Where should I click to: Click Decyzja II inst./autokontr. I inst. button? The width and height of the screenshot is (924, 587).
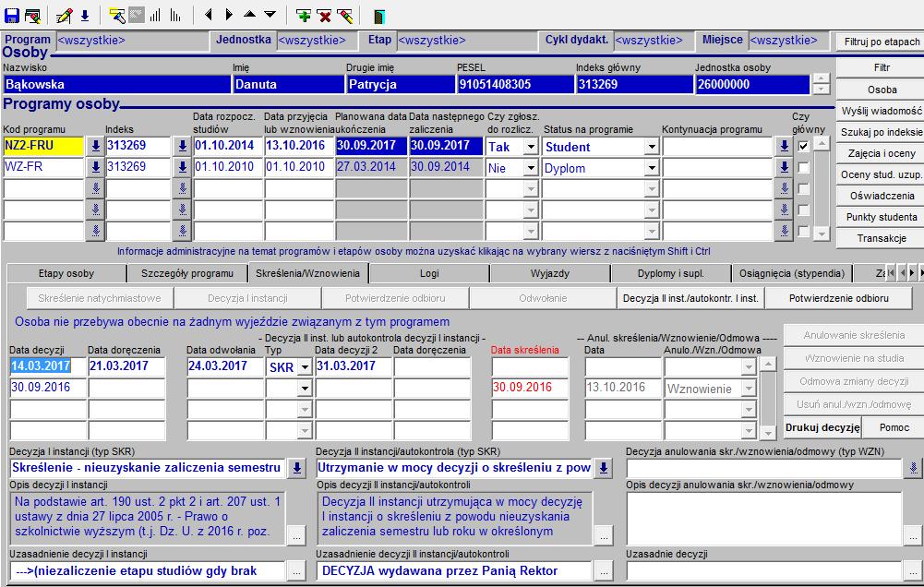pyautogui.click(x=690, y=298)
